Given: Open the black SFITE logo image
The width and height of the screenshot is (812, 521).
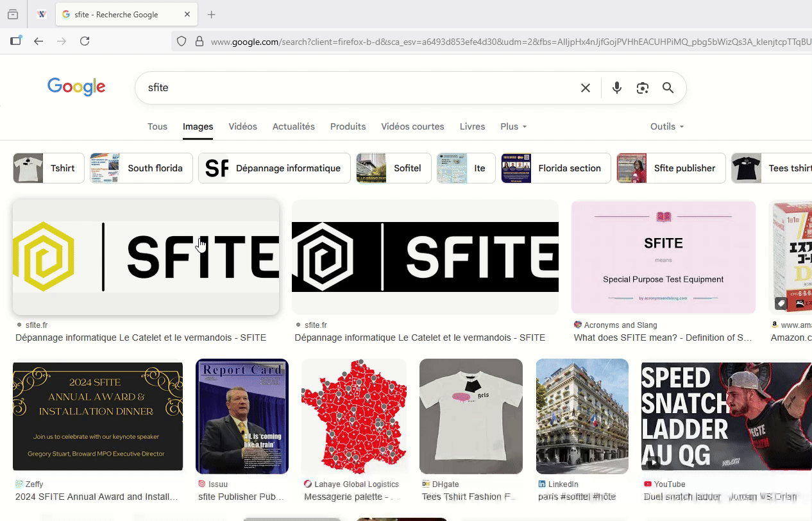Looking at the screenshot, I should tap(425, 257).
